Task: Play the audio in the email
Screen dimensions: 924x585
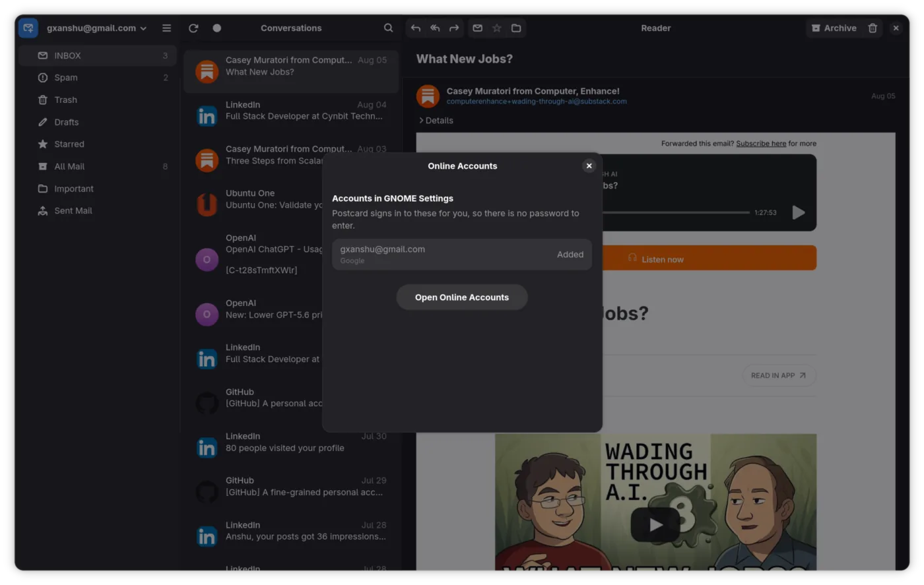Action: [799, 212]
